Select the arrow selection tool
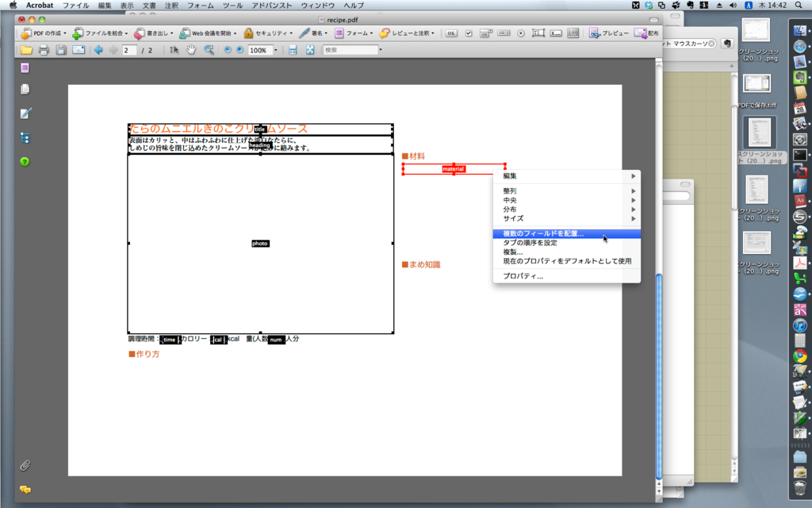The image size is (812, 508). 173,49
